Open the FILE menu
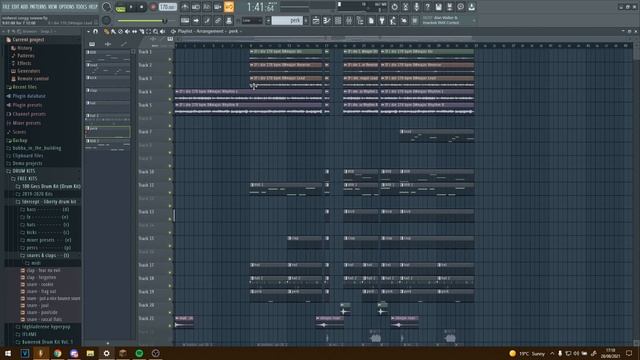Screen dimensions: 640x360 pos(6,7)
